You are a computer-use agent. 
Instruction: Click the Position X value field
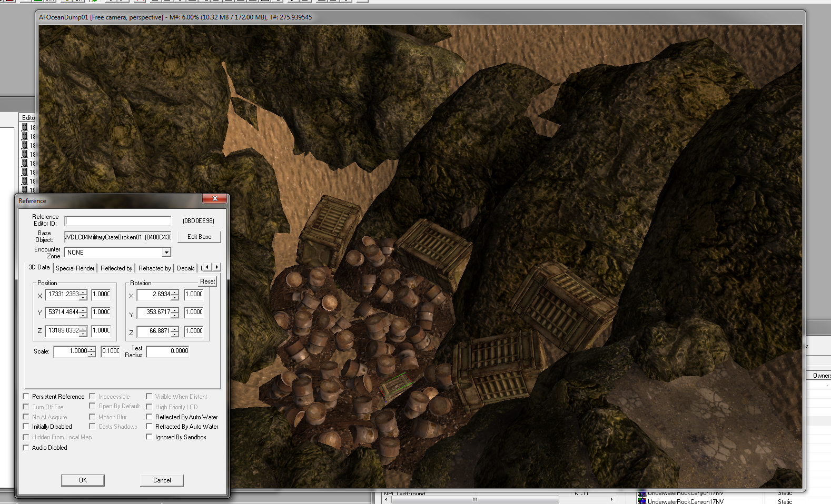coord(63,295)
